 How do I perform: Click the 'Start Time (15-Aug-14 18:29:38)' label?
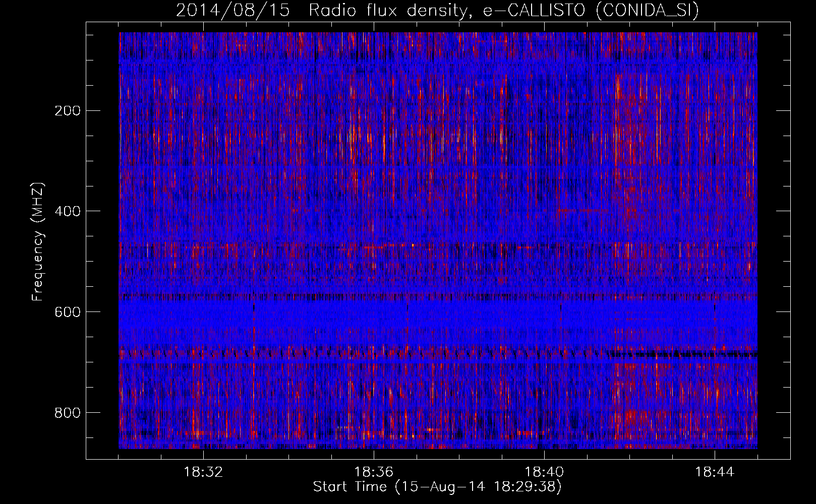click(437, 487)
